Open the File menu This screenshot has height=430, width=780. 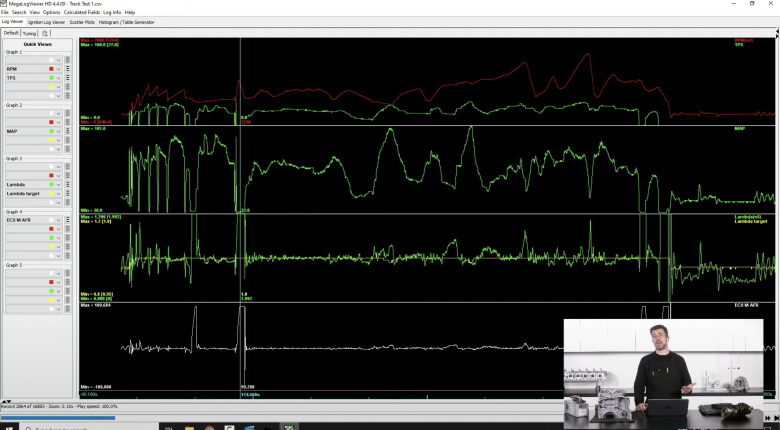click(x=4, y=12)
